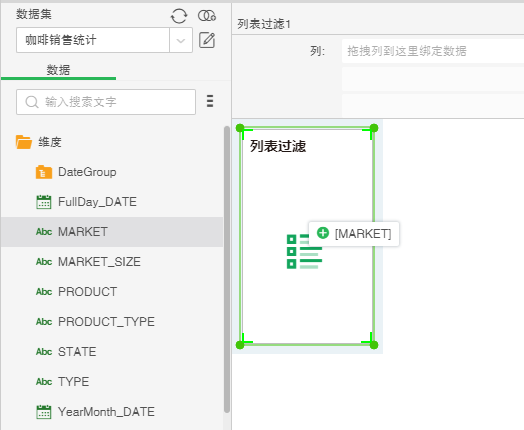Select the MARKET field
The width and height of the screenshot is (524, 430).
pos(112,232)
